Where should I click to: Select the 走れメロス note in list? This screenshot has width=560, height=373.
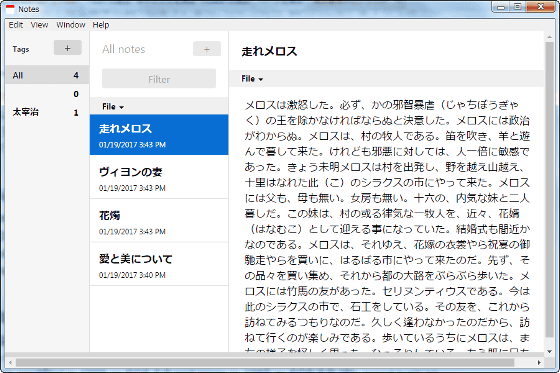tap(159, 135)
